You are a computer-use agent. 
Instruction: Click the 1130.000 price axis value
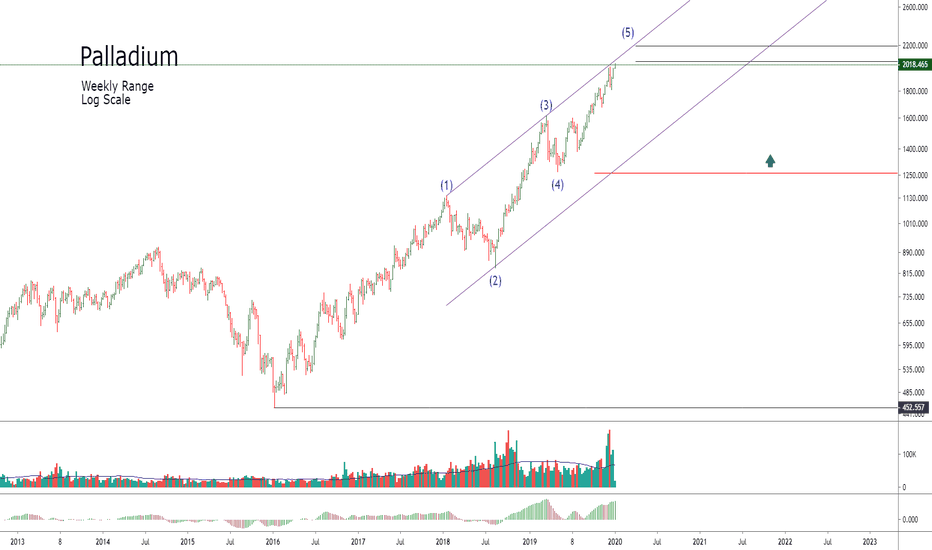tap(915, 199)
